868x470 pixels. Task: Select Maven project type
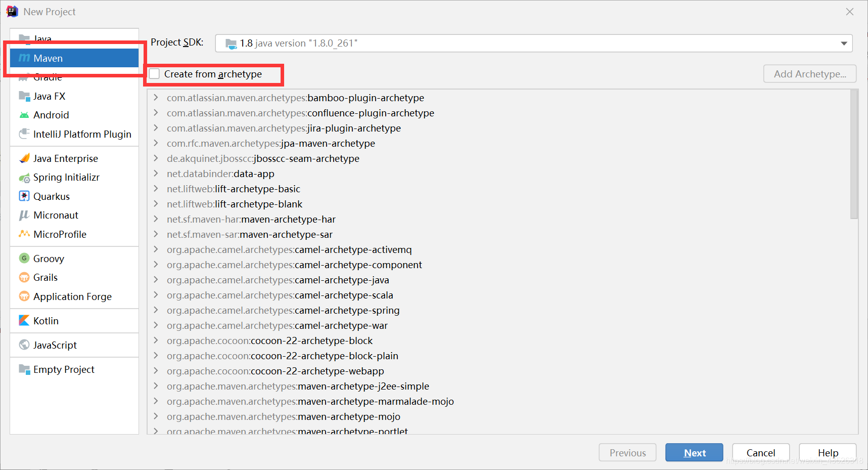[74, 58]
